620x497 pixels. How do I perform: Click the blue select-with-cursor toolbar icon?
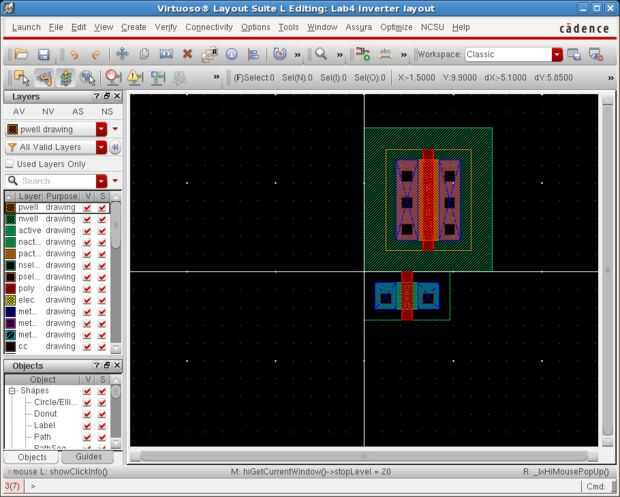point(87,77)
